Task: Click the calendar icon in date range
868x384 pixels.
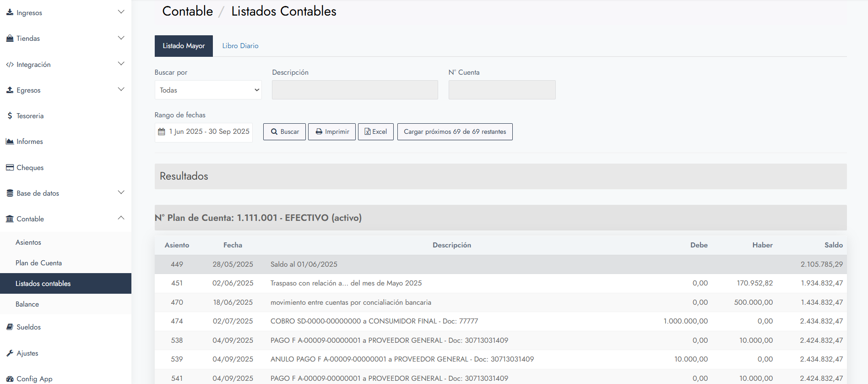Action: pyautogui.click(x=162, y=132)
